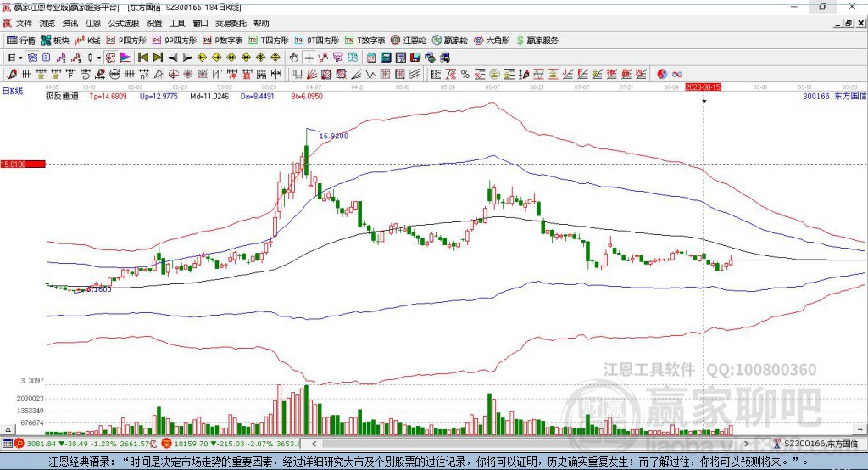Open the T四方形 tool

269,41
